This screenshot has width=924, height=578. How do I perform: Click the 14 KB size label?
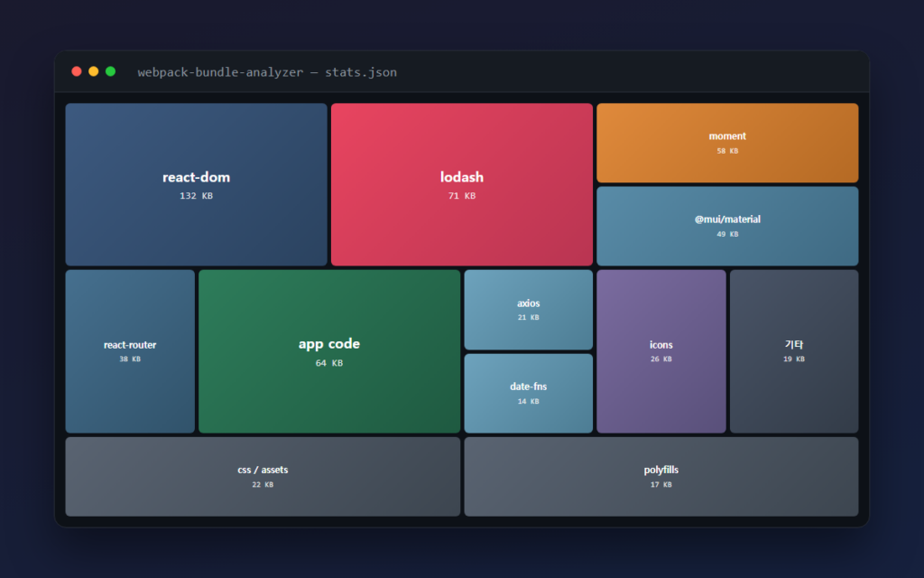529,401
